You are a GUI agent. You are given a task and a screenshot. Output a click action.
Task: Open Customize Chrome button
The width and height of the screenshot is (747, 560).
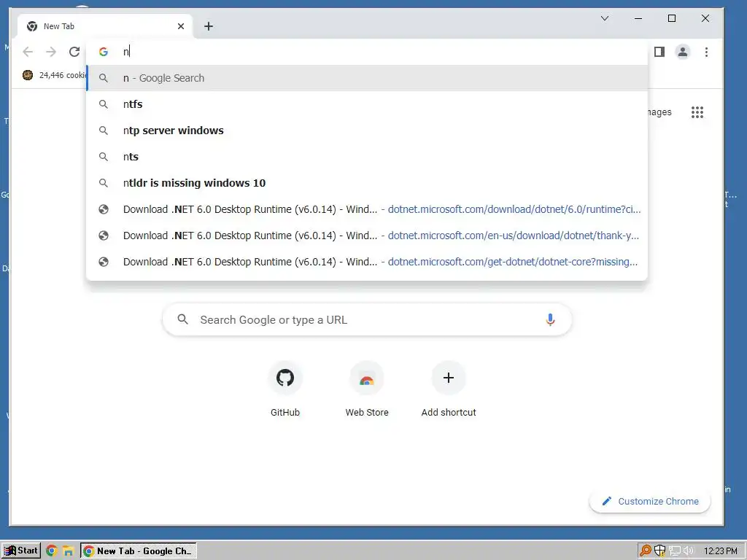tap(650, 502)
